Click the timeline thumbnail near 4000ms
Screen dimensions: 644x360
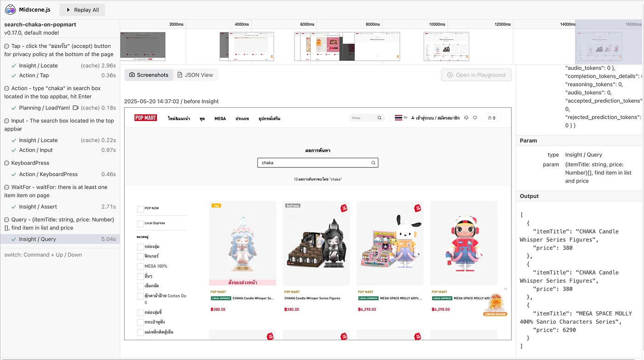247,46
